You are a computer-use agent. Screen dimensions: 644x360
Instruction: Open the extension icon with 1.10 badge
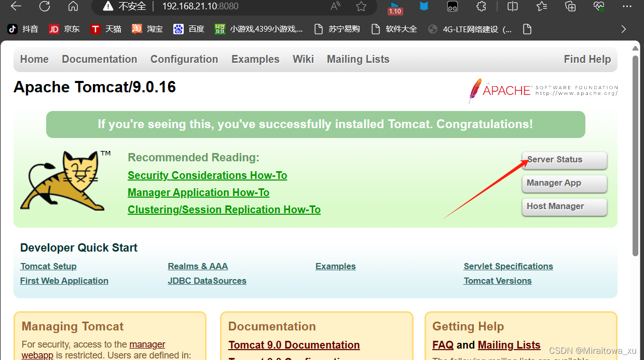(x=395, y=7)
